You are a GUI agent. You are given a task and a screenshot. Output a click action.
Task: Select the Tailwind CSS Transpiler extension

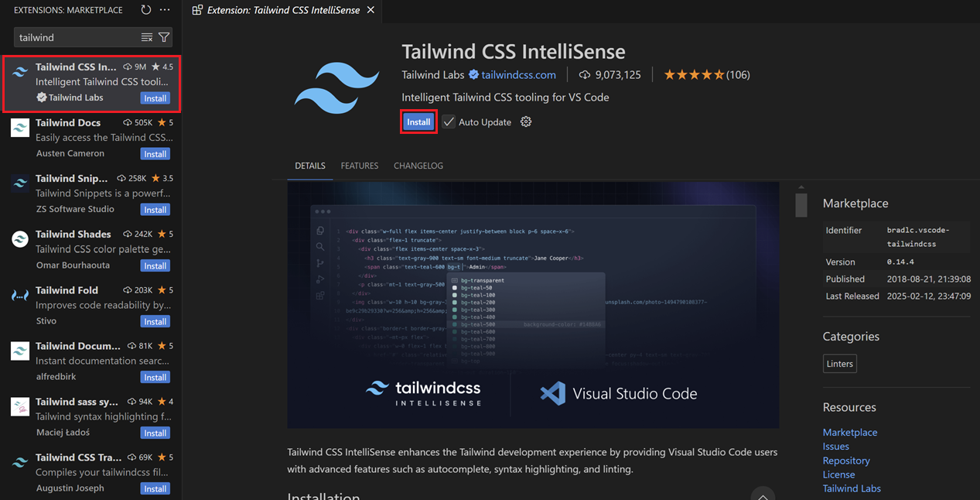coord(91,472)
